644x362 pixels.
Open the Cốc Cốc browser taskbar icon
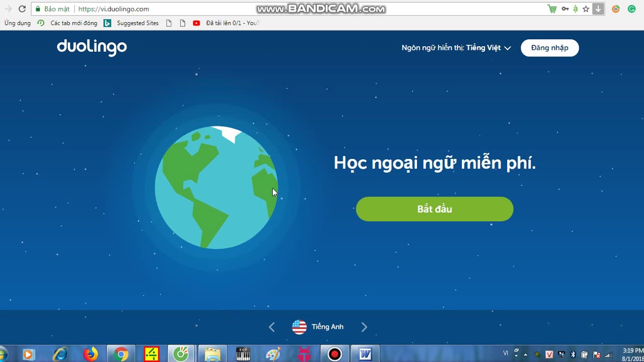point(181,354)
